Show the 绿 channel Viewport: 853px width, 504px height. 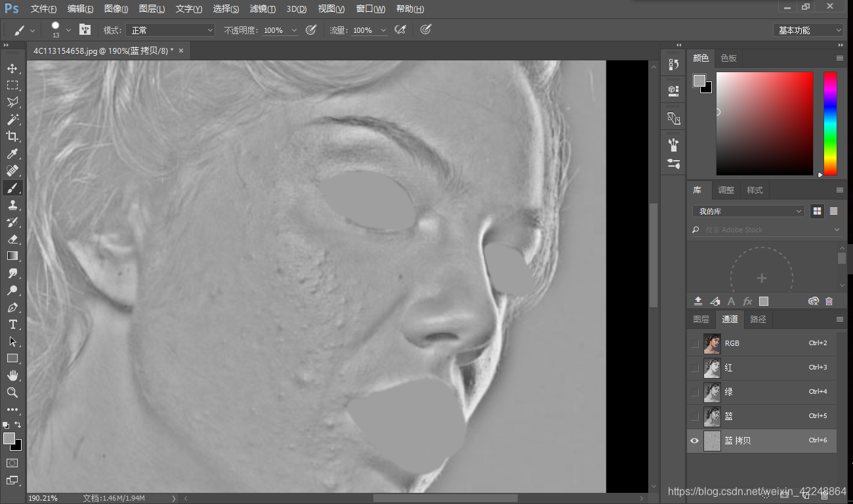point(695,392)
